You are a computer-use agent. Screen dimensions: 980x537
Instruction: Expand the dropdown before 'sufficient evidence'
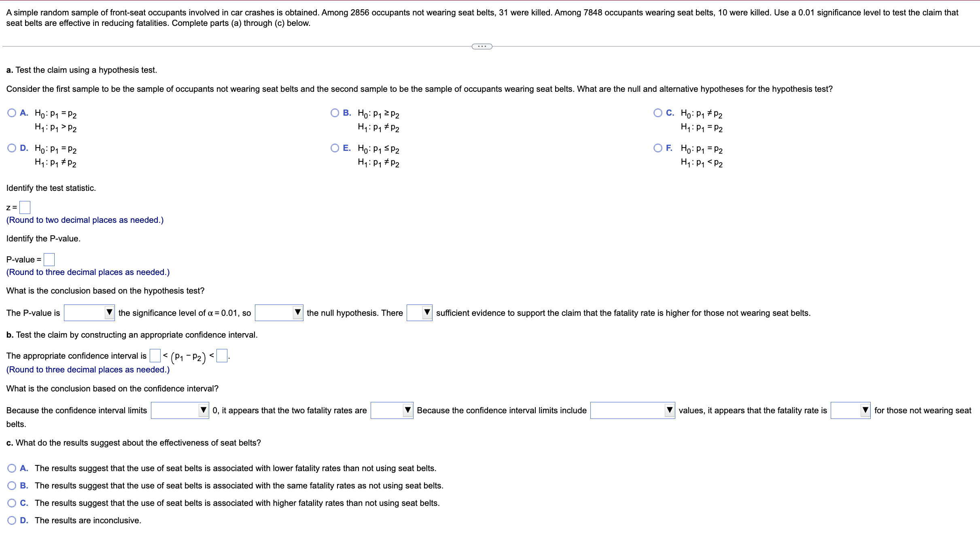419,313
